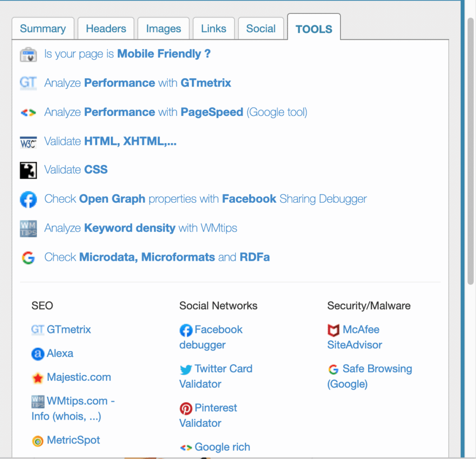Click the GTmetrix icon beside Analyze Performance

pos(28,83)
